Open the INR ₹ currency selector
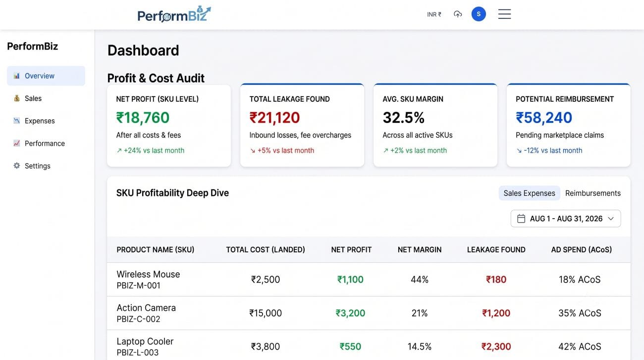This screenshot has width=644, height=360. click(x=434, y=14)
